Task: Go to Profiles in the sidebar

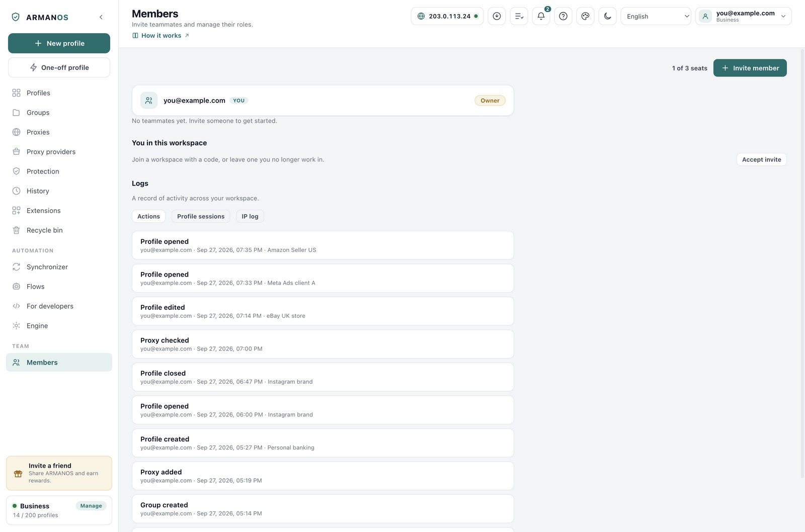Action: click(x=59, y=93)
